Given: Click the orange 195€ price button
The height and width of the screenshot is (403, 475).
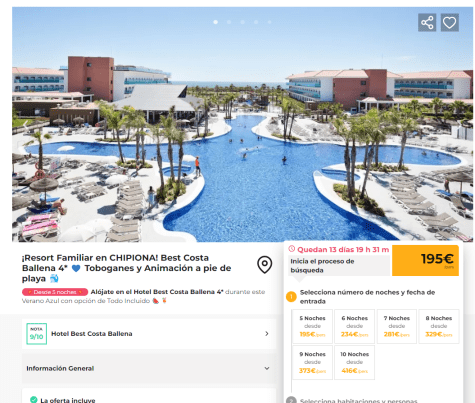Looking at the screenshot, I should [x=425, y=260].
